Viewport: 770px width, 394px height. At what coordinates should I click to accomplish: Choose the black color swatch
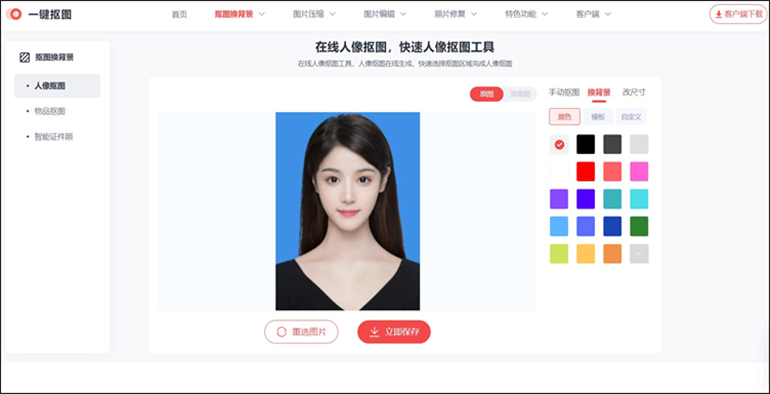pos(586,144)
